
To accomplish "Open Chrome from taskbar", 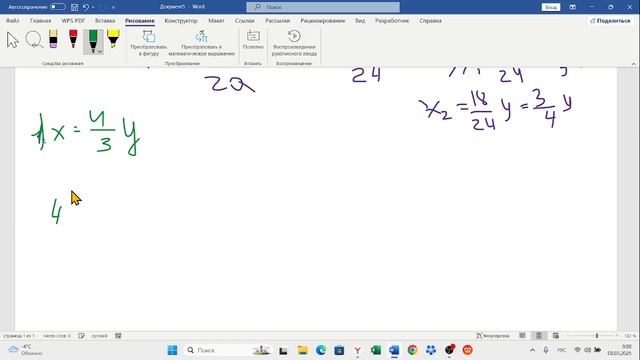I will coord(412,350).
